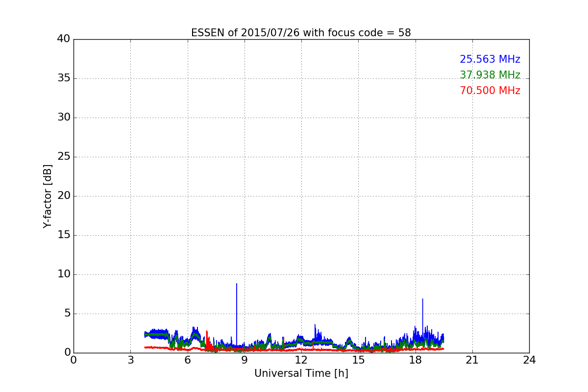The image size is (588, 392).
Task: Select the blue '25.563 MHz' legend label
Action: [490, 59]
